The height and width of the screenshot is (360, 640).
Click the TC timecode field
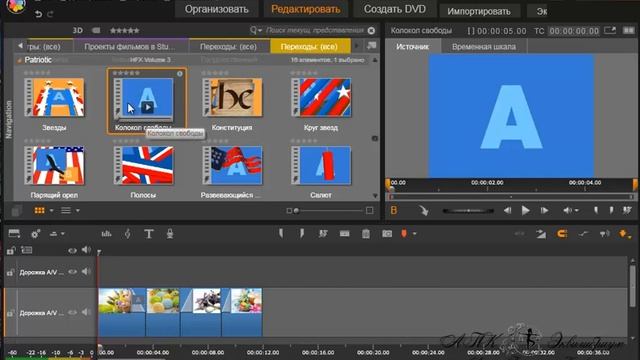[574, 31]
